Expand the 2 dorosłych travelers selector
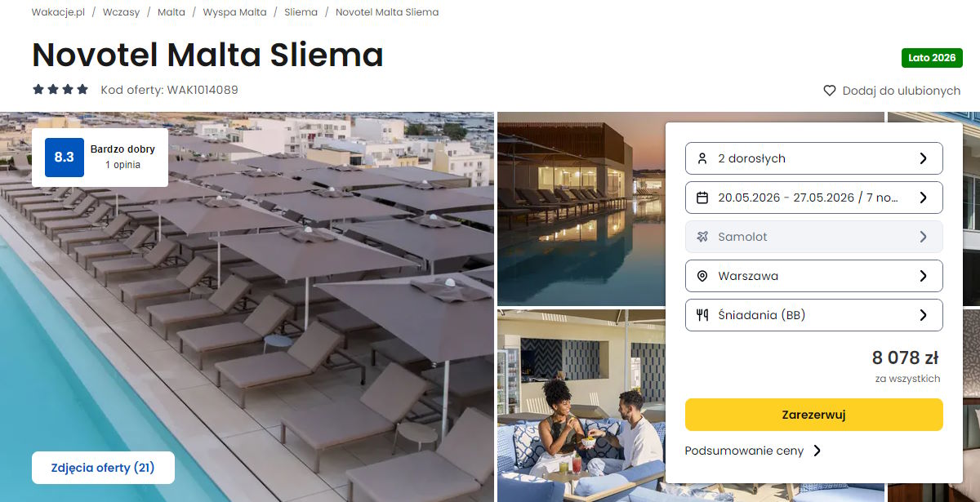Image resolution: width=980 pixels, height=502 pixels. [x=813, y=158]
